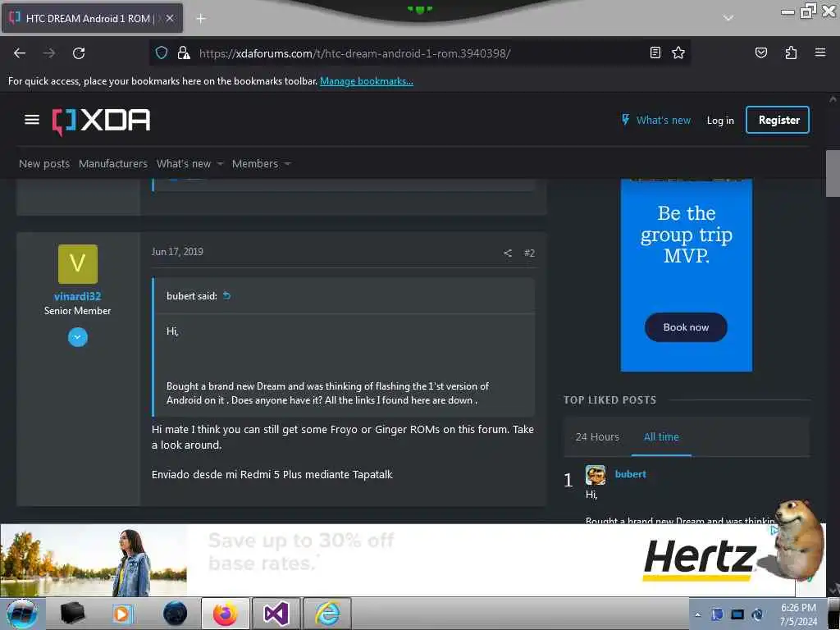Expand the Members dropdown arrow

[288, 164]
